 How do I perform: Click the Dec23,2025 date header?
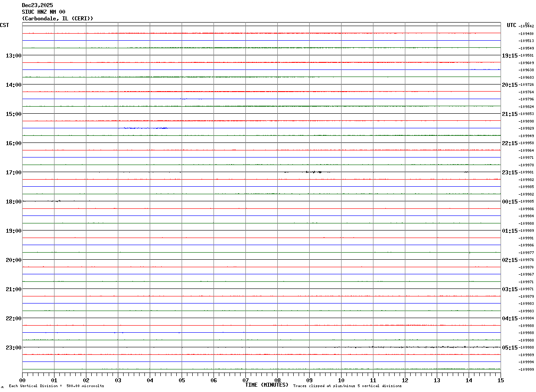point(37,5)
